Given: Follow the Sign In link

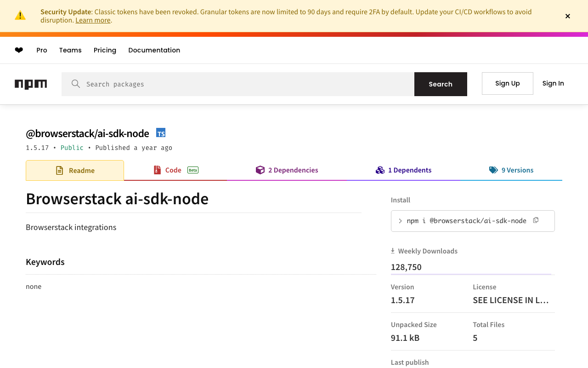Looking at the screenshot, I should click(x=553, y=83).
